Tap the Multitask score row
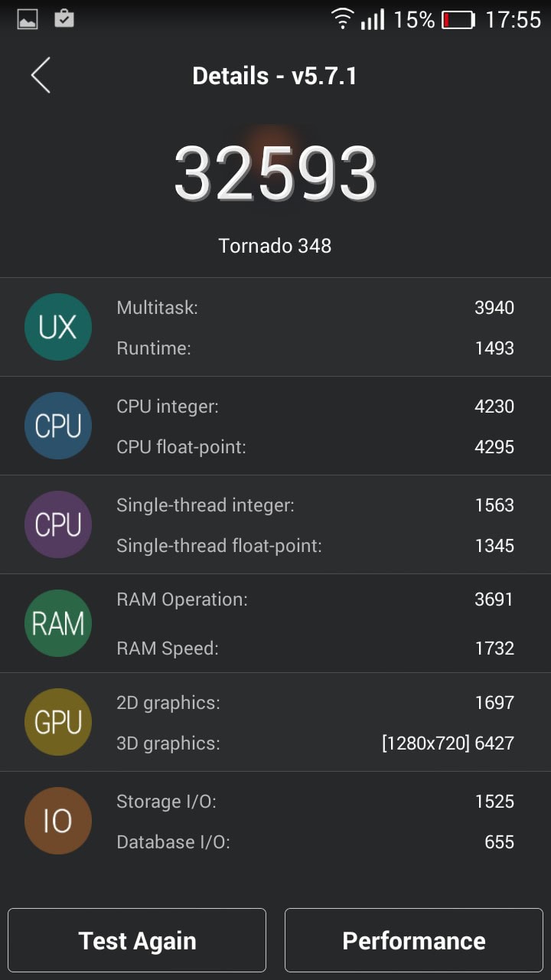Viewport: 551px width, 980px height. tap(315, 308)
